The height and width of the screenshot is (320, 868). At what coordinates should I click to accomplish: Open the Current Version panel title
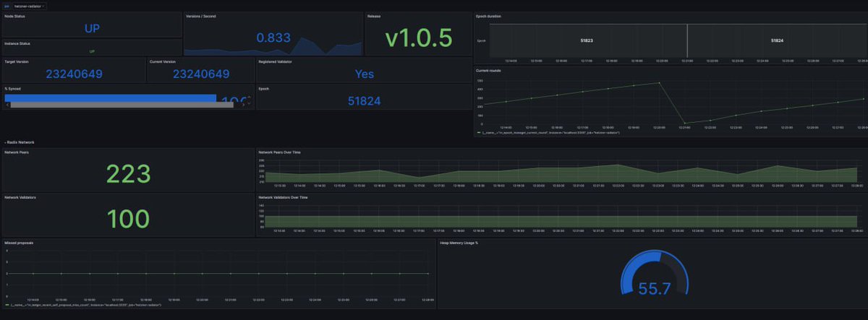click(x=163, y=61)
